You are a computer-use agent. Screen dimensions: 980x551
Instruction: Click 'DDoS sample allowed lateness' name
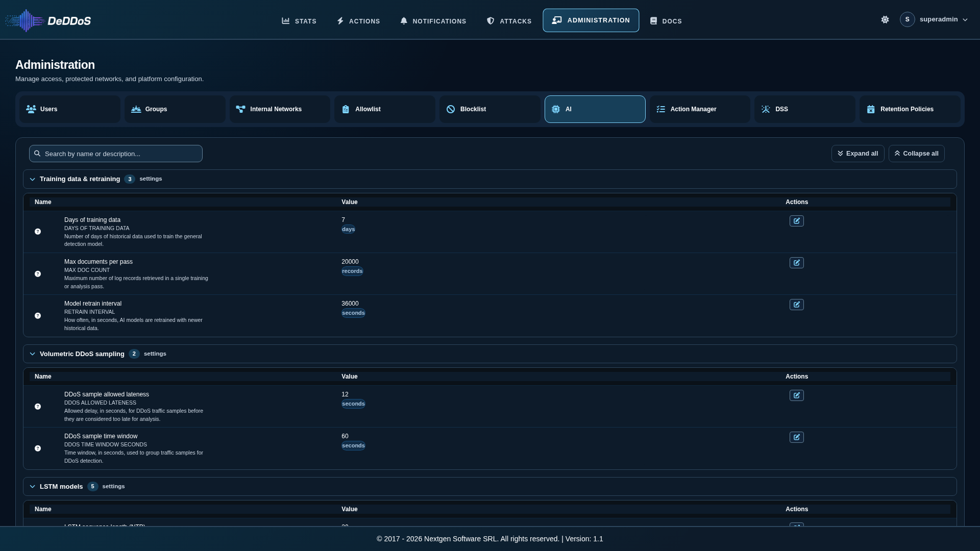pyautogui.click(x=107, y=394)
